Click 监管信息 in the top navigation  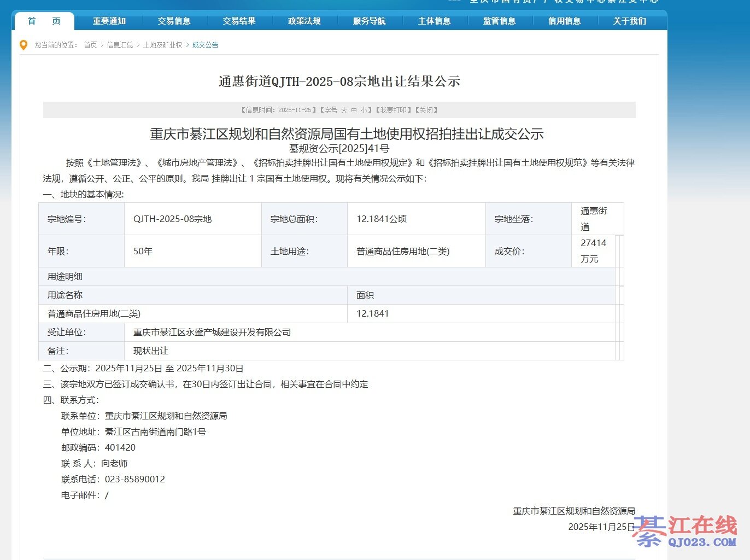point(500,21)
